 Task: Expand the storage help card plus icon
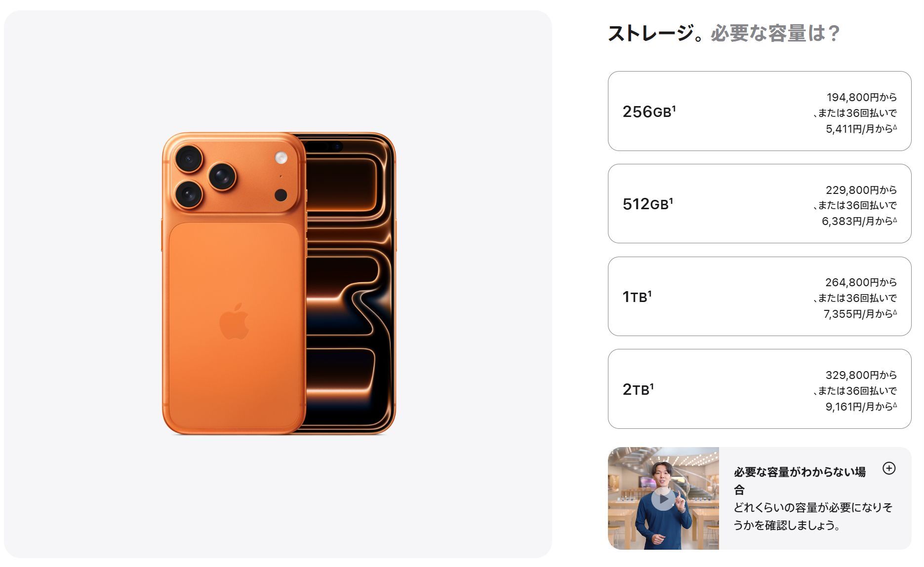point(888,468)
